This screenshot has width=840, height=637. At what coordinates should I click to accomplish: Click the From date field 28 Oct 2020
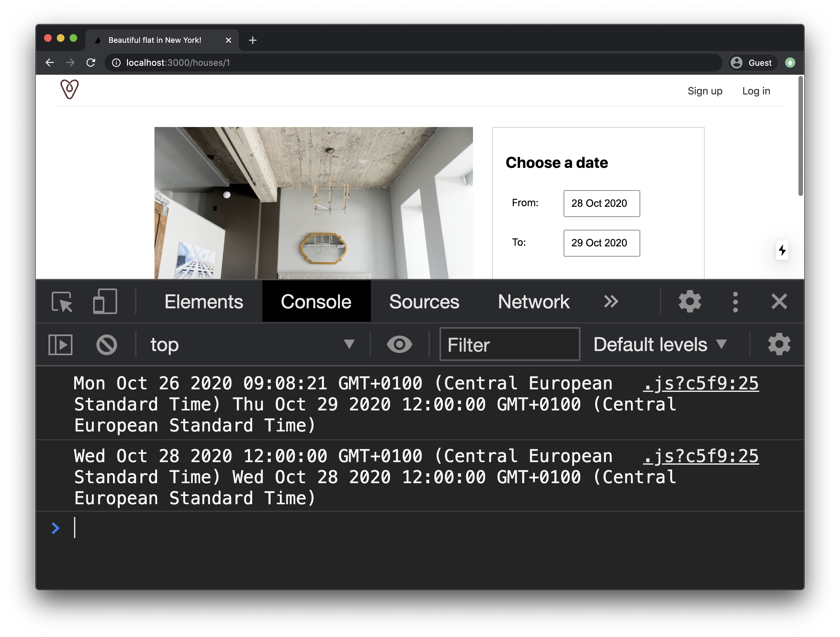coord(601,204)
